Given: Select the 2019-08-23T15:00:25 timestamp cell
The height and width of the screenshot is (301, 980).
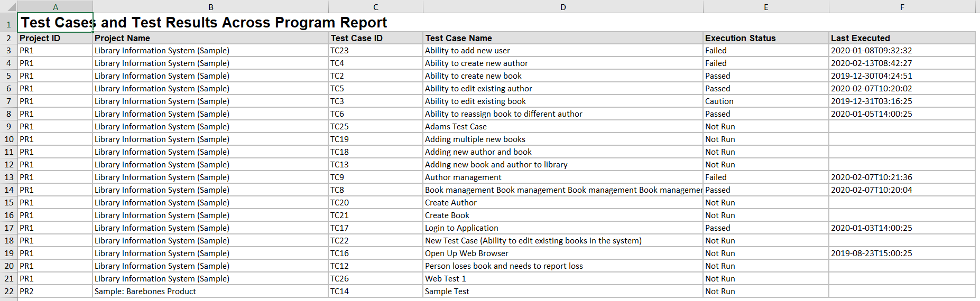Looking at the screenshot, I should [x=902, y=253].
